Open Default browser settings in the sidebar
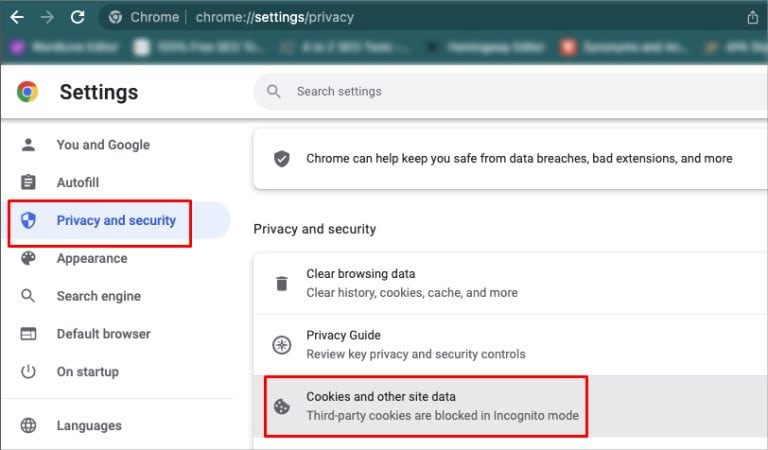 pos(103,334)
